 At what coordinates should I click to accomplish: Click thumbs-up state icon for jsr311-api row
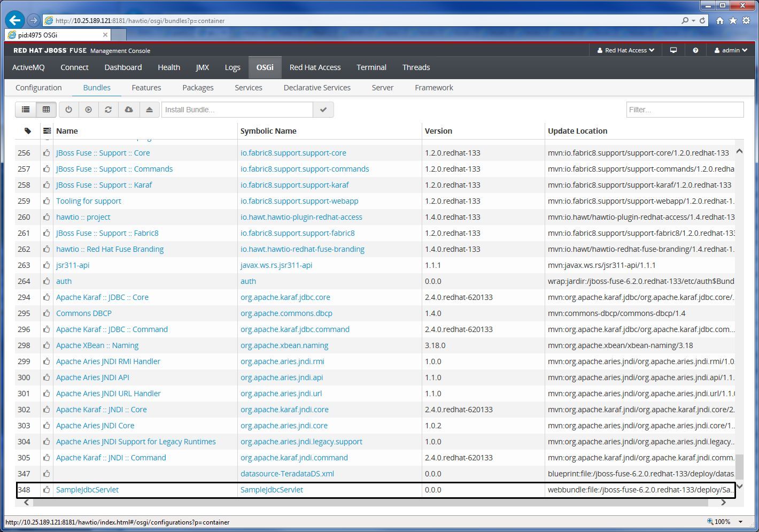47,265
